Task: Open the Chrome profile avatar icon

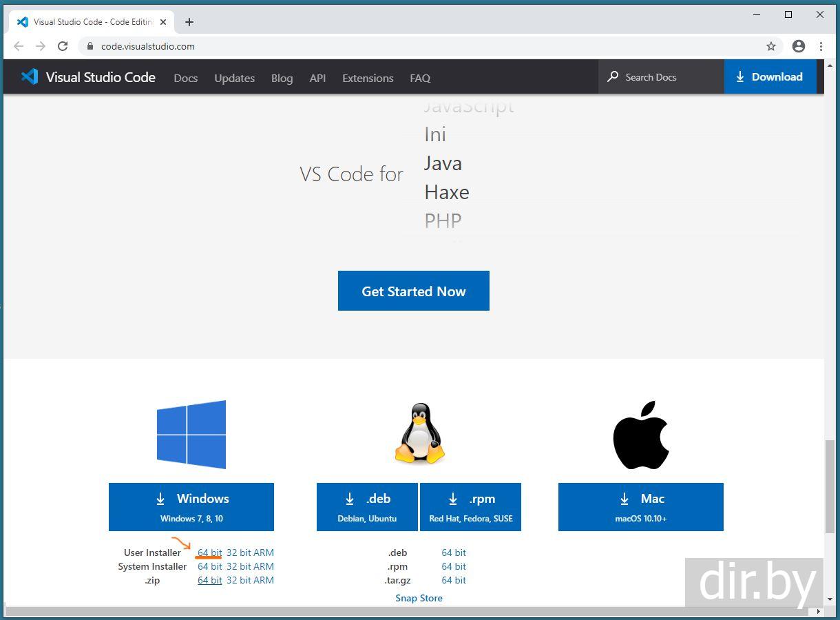Action: coord(799,46)
